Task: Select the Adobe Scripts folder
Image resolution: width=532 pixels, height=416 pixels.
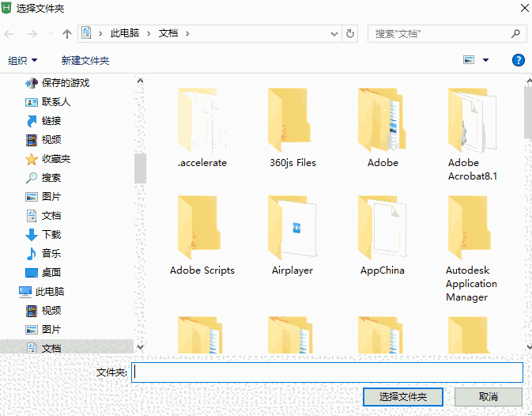Action: tap(202, 235)
